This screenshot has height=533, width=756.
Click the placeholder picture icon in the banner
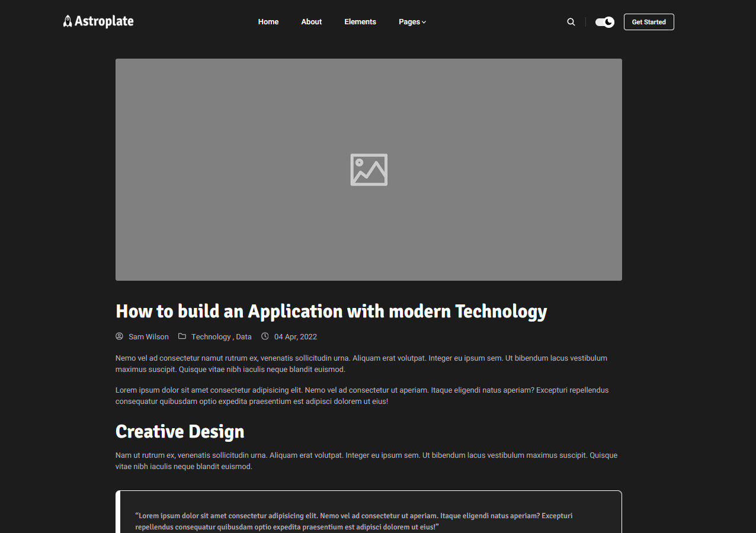pyautogui.click(x=369, y=170)
